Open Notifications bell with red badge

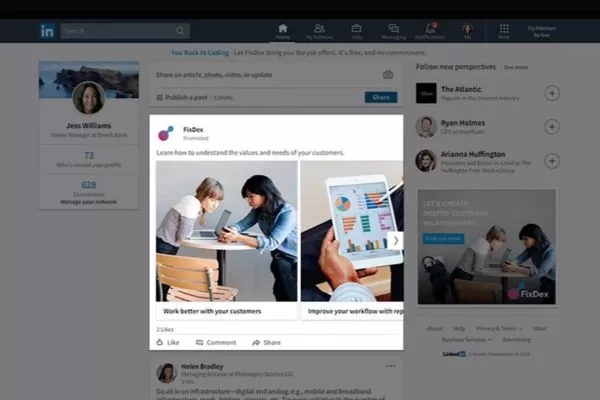click(430, 31)
